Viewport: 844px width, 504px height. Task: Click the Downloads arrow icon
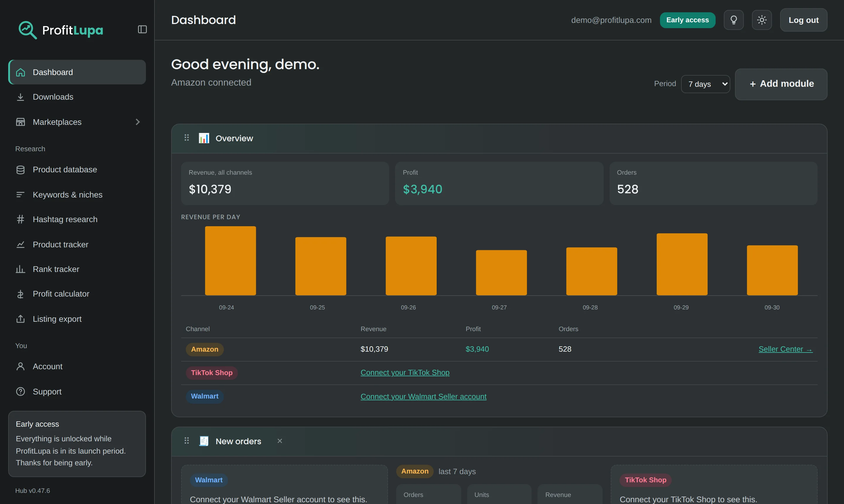point(21,97)
